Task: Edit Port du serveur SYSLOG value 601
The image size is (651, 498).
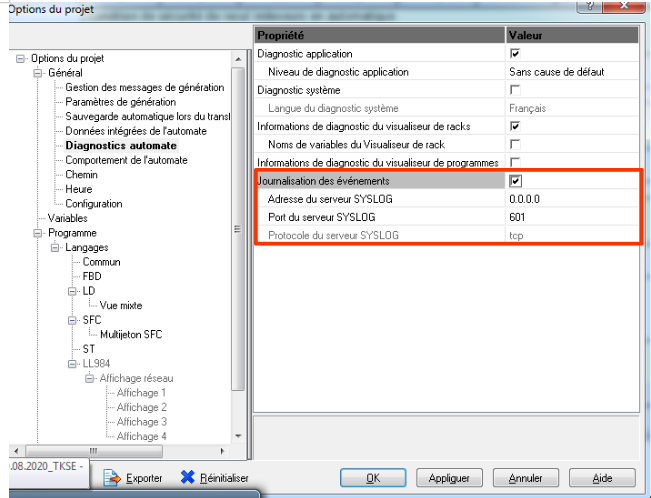Action: [571, 217]
